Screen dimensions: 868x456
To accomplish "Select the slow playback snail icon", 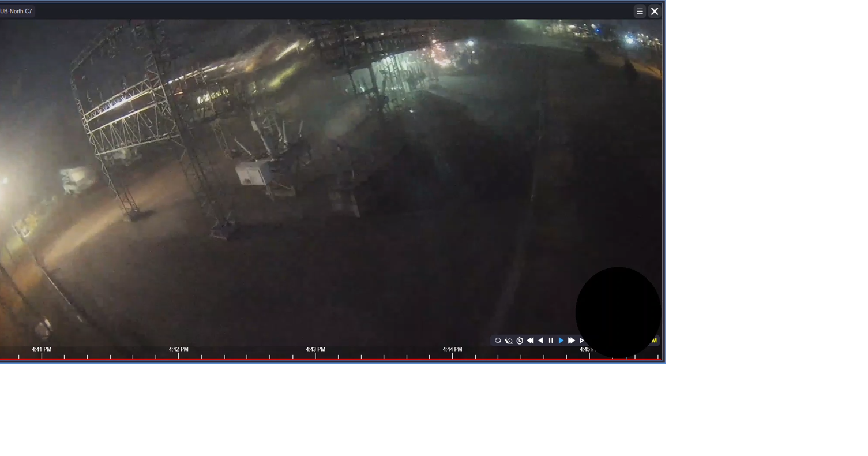I will pyautogui.click(x=509, y=340).
